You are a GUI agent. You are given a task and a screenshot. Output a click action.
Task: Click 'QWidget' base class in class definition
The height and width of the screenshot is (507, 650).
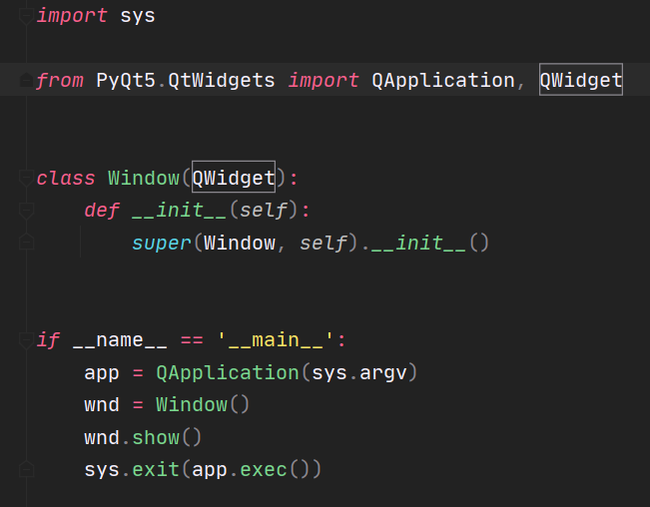point(233,177)
